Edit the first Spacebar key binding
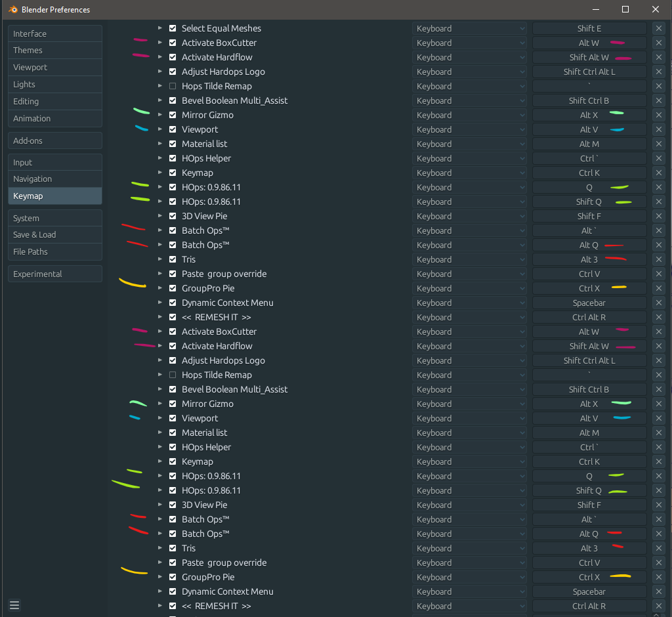The width and height of the screenshot is (672, 617). coord(589,303)
